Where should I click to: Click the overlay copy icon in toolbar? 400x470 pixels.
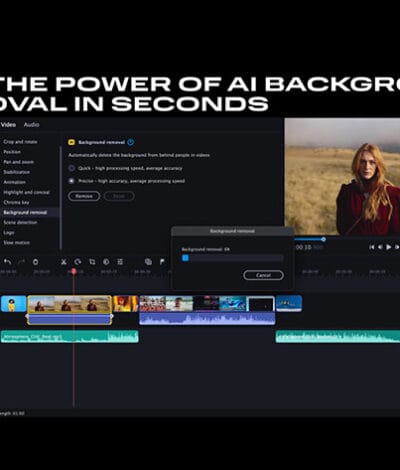148,262
